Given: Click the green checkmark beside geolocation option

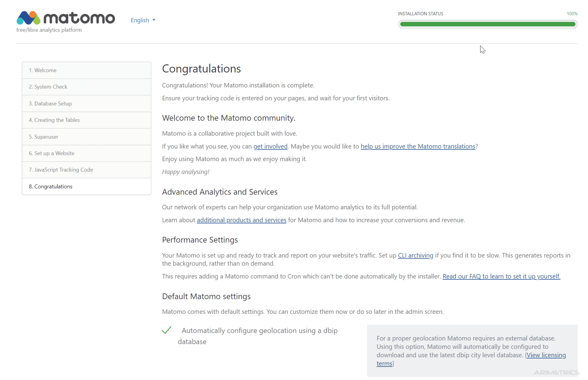Looking at the screenshot, I should point(166,330).
